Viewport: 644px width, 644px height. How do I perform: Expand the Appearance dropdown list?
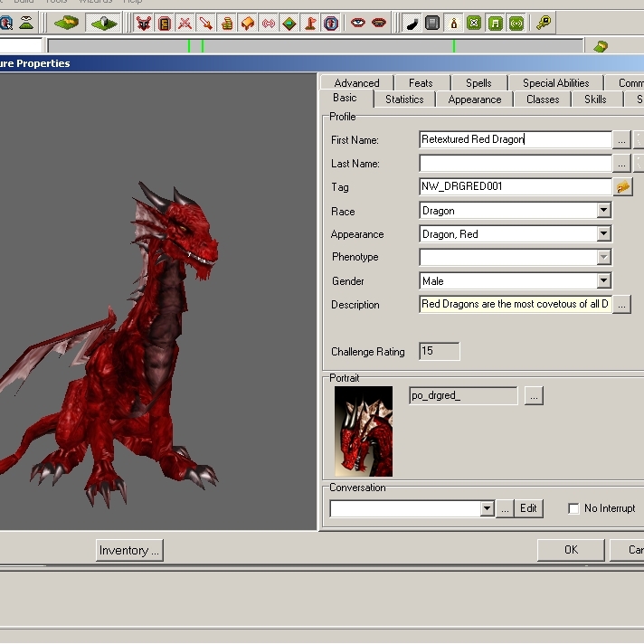coord(603,234)
